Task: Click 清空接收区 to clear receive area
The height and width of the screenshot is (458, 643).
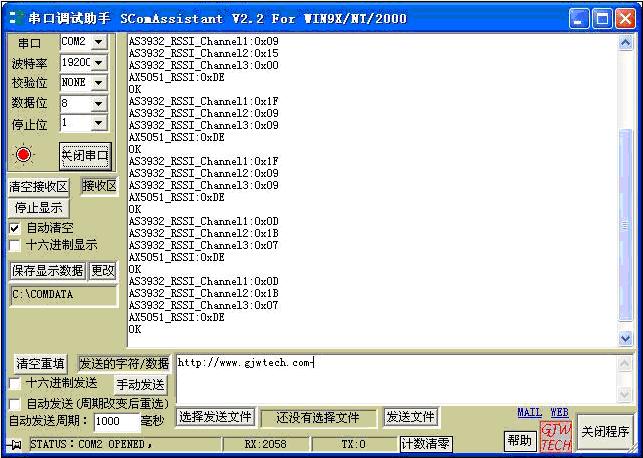Action: point(40,187)
